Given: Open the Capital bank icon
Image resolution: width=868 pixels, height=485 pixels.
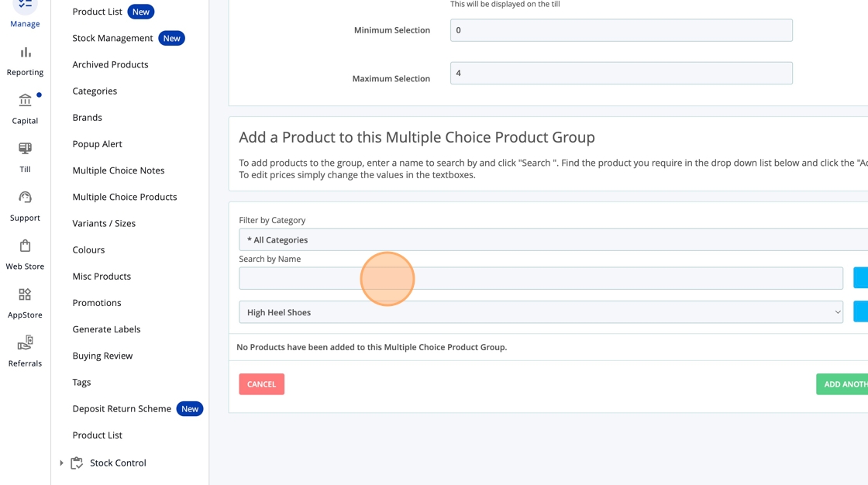Looking at the screenshot, I should pyautogui.click(x=25, y=100).
